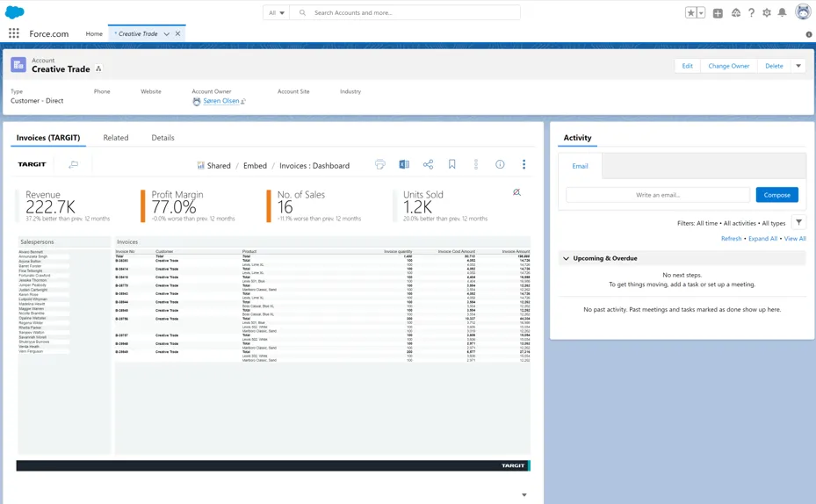Print the TARGIT dashboard
Viewport: 816px width, 504px height.
click(380, 164)
